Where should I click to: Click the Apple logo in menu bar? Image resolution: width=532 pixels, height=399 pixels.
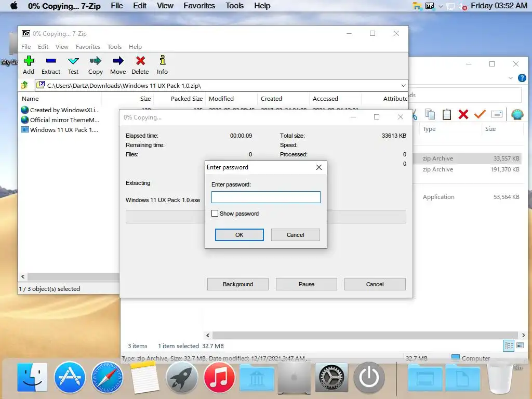(14, 6)
